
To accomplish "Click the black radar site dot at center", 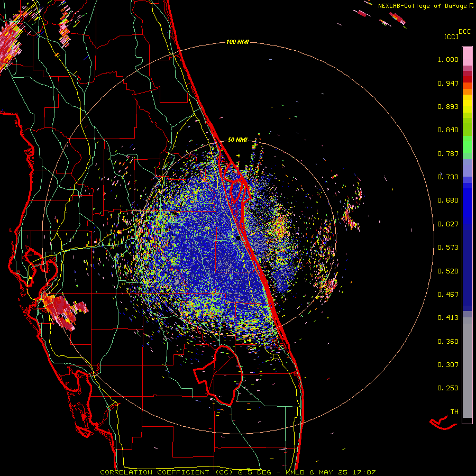I will [x=237, y=239].
